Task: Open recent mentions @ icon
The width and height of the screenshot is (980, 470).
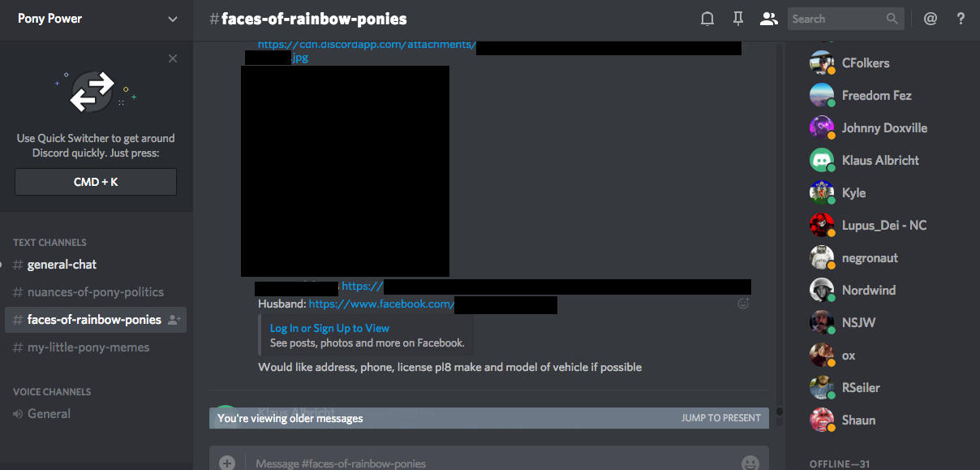Action: tap(931, 19)
